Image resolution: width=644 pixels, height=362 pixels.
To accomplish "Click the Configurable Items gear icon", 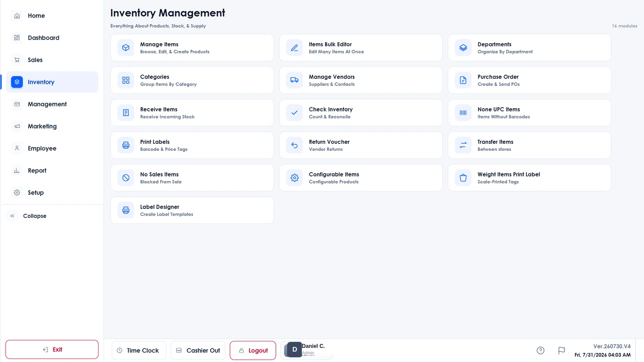I will click(x=295, y=178).
